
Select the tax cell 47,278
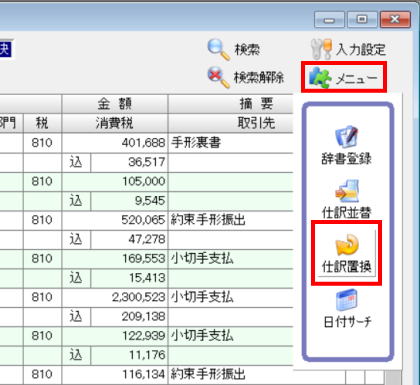129,240
